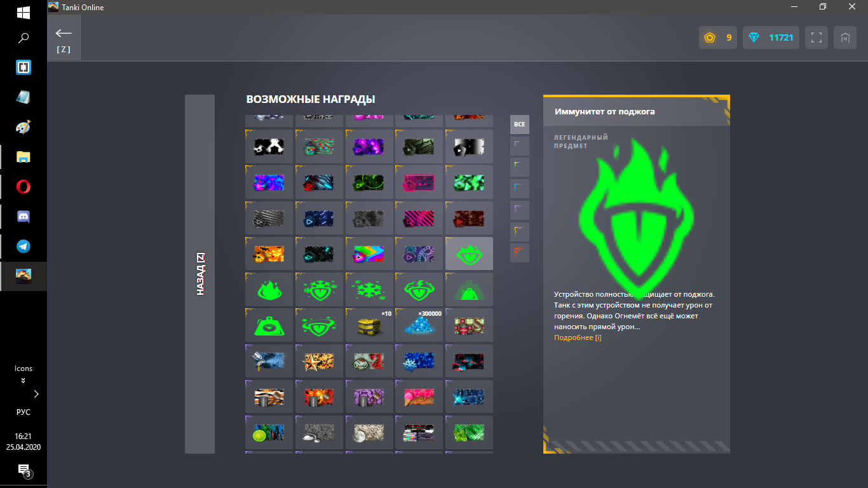Filter rewards by blue rarity flag
The height and width of the screenshot is (488, 868).
click(520, 189)
